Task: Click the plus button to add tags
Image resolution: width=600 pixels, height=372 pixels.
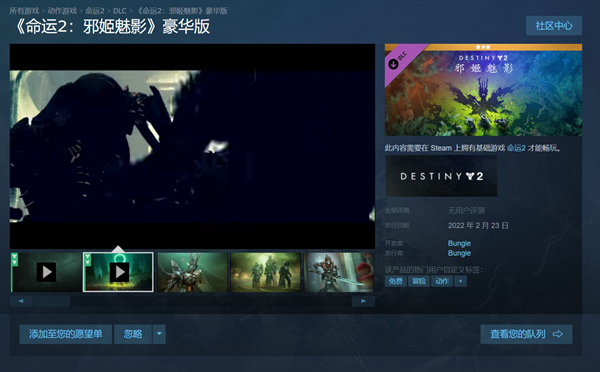Action: [460, 281]
